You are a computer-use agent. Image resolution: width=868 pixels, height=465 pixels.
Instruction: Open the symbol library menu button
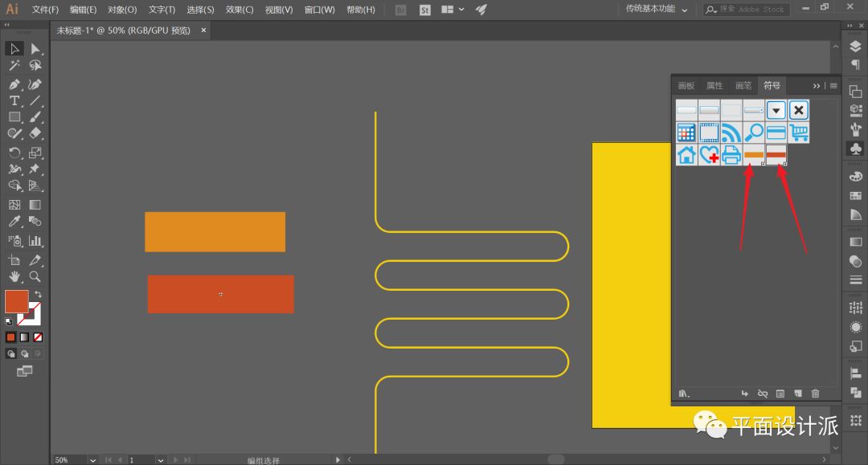pos(684,394)
